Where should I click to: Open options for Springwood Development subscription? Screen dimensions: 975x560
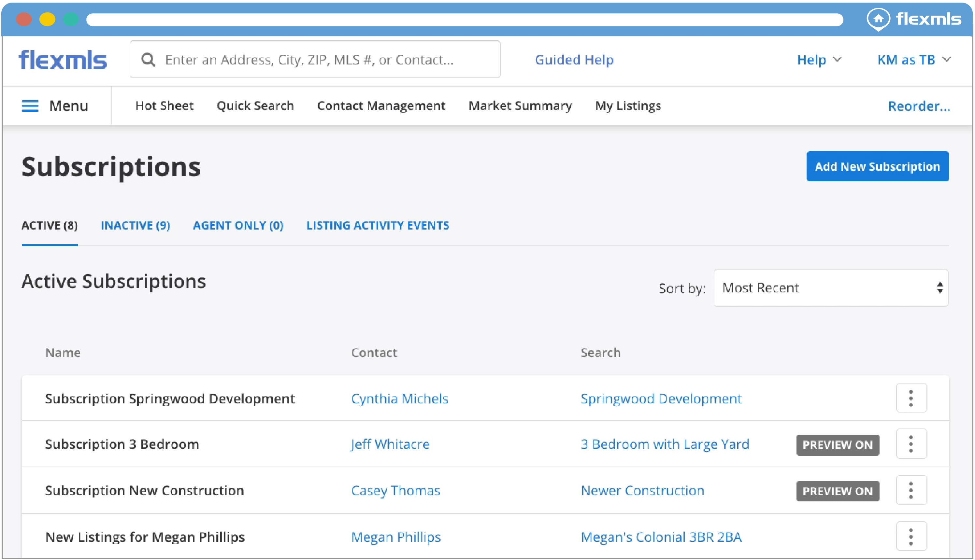[x=911, y=398]
